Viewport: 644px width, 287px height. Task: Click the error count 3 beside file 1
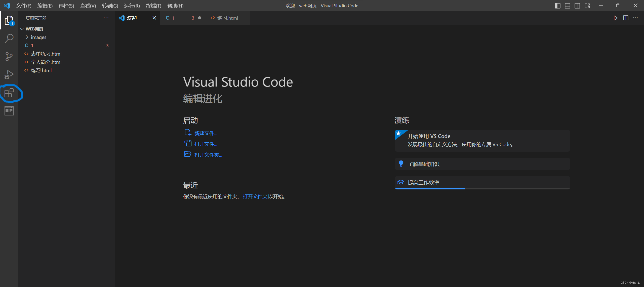tap(107, 46)
